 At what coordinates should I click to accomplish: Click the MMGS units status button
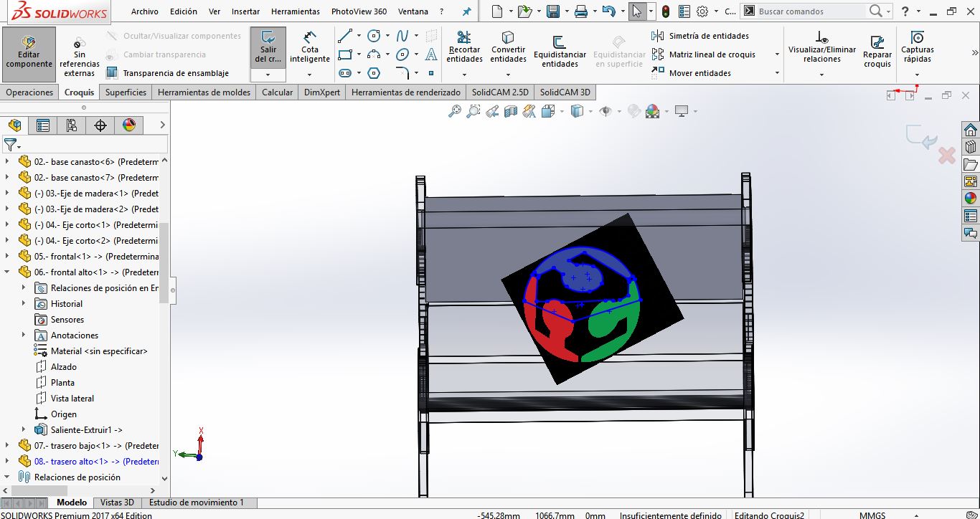tap(872, 515)
